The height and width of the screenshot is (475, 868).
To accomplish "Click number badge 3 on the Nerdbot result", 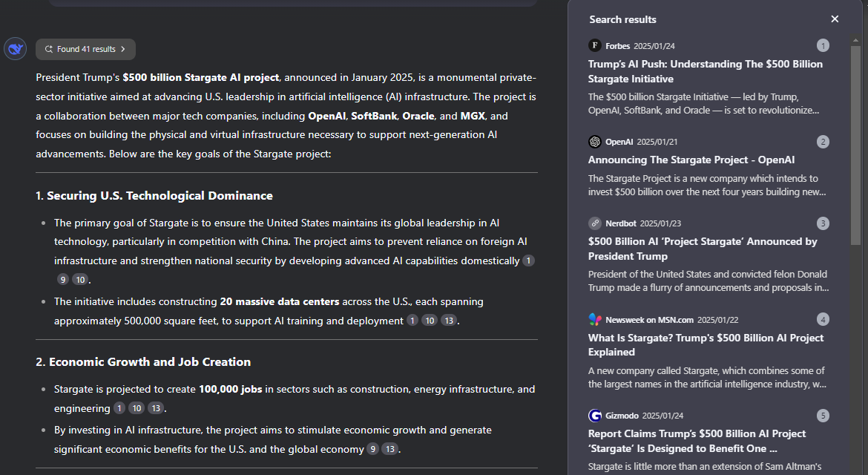I will (x=823, y=223).
